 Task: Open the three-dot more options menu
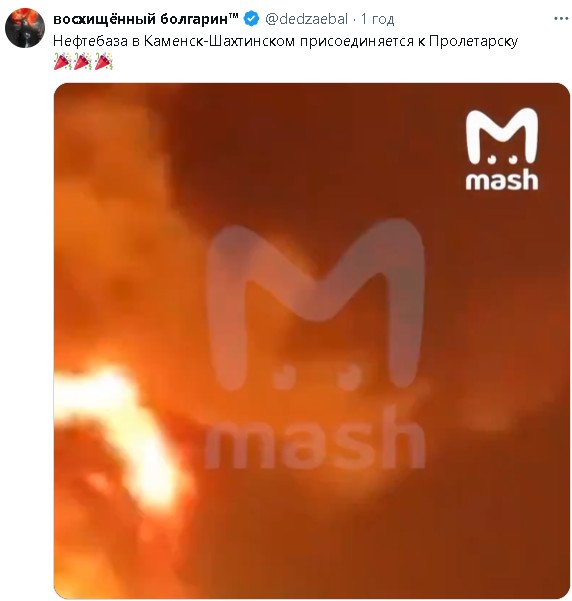click(560, 19)
